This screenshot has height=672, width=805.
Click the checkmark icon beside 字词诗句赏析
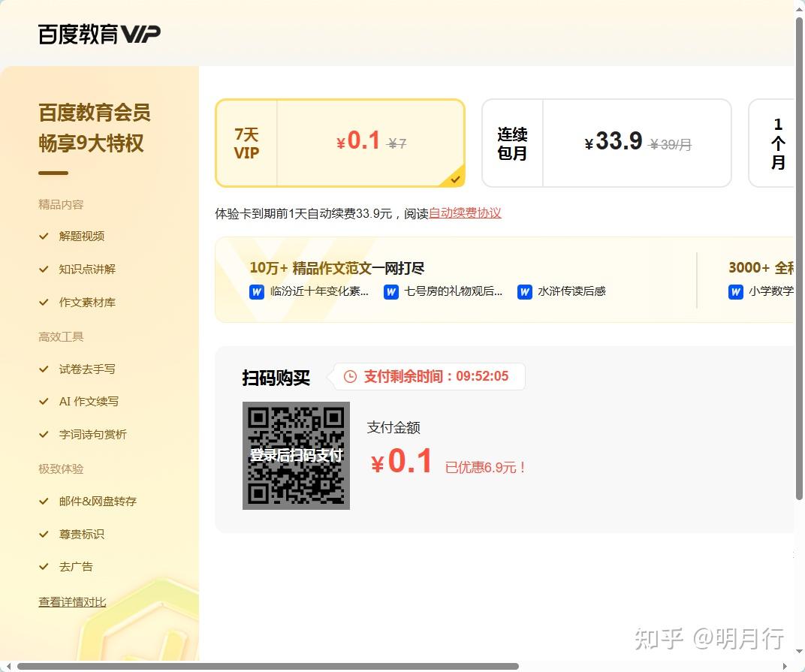tap(44, 435)
